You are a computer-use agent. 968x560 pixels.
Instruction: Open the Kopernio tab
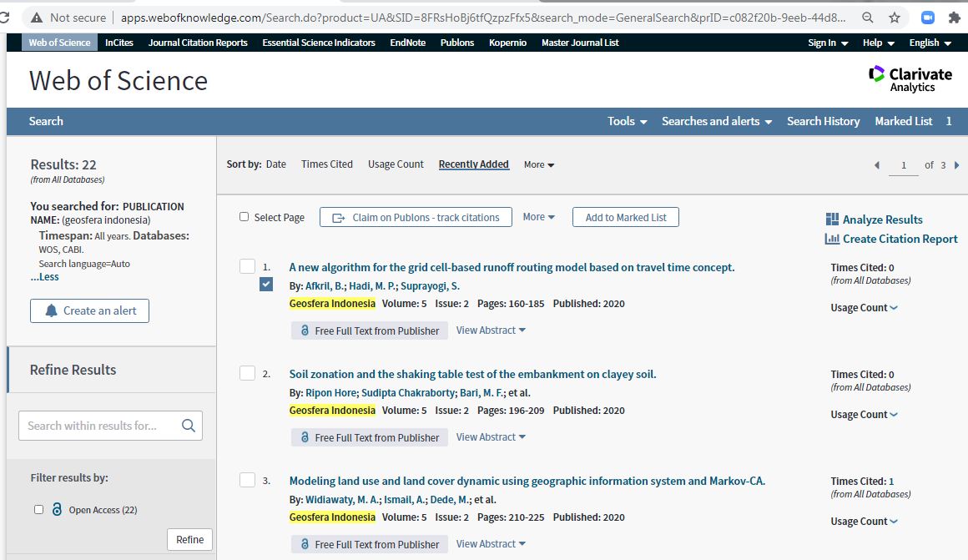coord(507,43)
